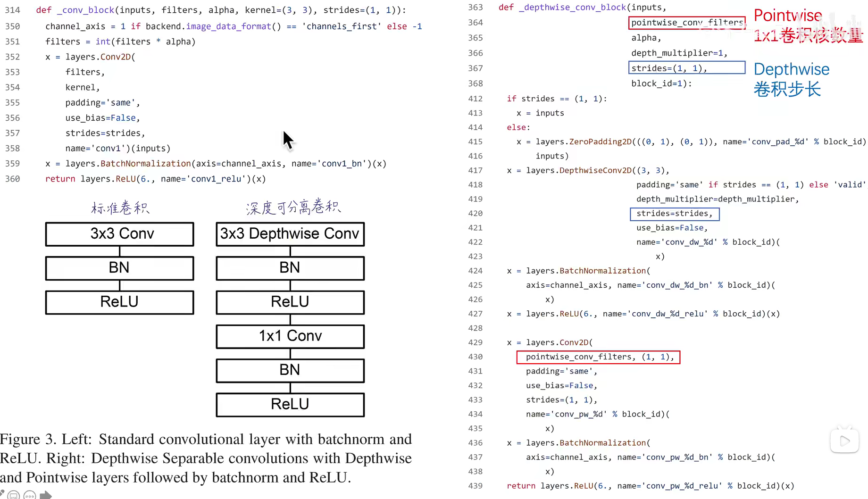This screenshot has height=499, width=868.
Task: Click 'x = layers.Conv2D(' on line 352
Action: 90,57
